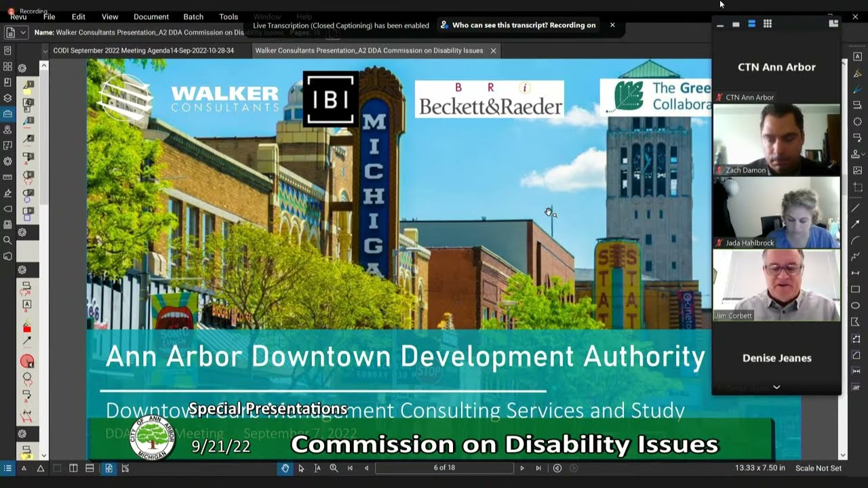This screenshot has height=488, width=868.
Task: Open the Batch menu
Action: pos(193,16)
